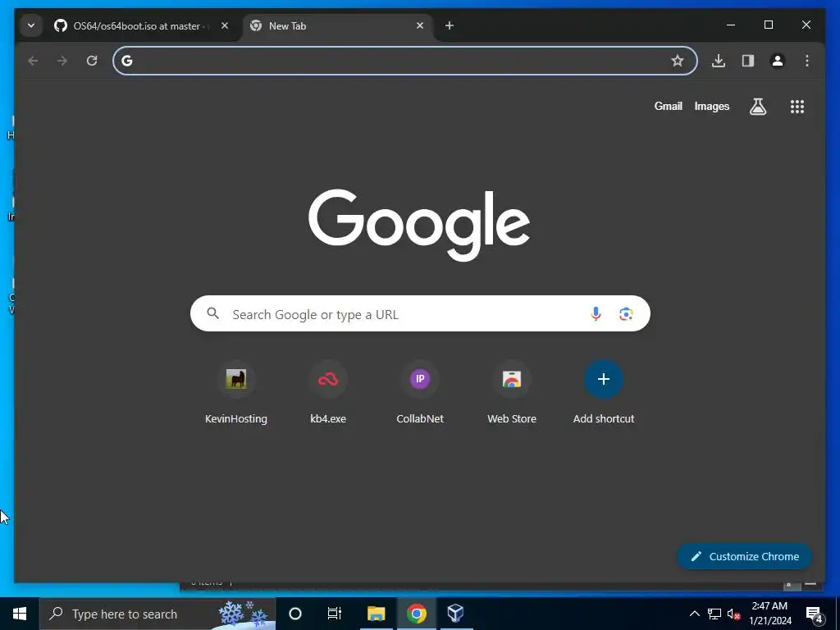Click the Google logo
840x630 pixels.
coord(419,225)
